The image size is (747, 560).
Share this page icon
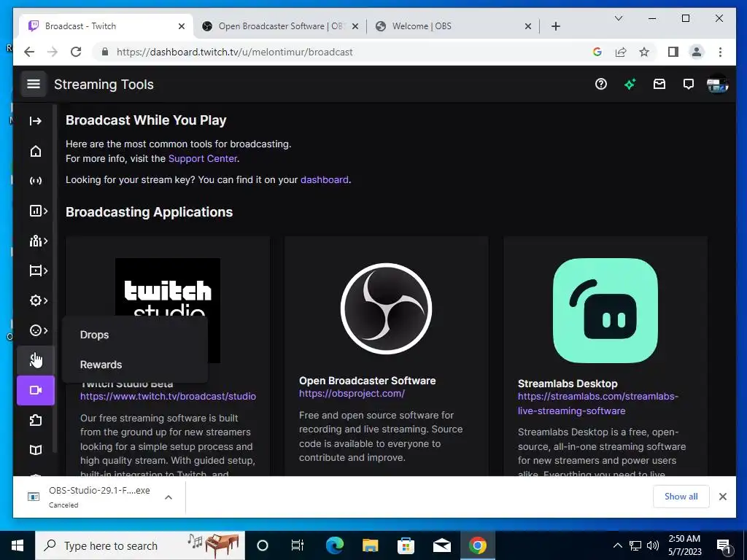pyautogui.click(x=621, y=52)
